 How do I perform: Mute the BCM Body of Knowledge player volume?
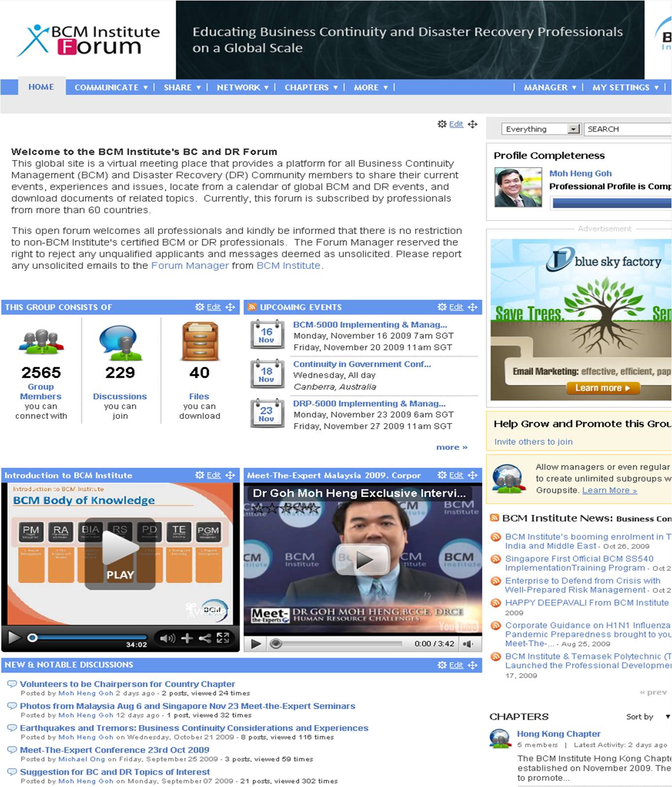[x=167, y=638]
